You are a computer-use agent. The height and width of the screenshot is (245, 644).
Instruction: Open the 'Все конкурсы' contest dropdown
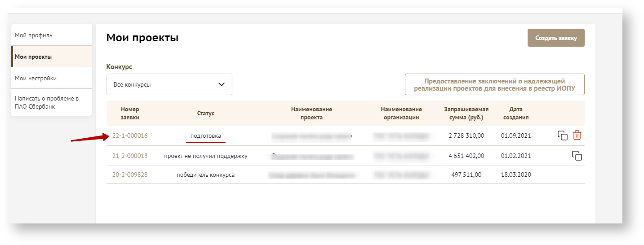[169, 84]
